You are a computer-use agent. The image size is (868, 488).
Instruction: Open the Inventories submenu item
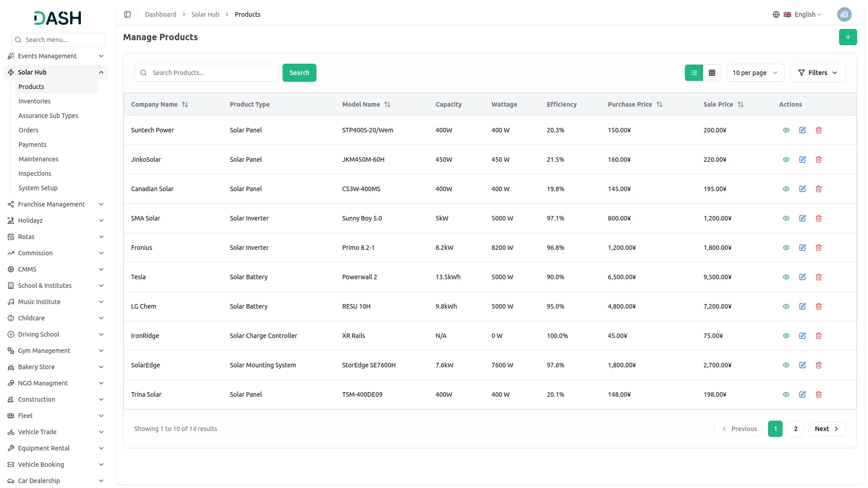(x=34, y=101)
